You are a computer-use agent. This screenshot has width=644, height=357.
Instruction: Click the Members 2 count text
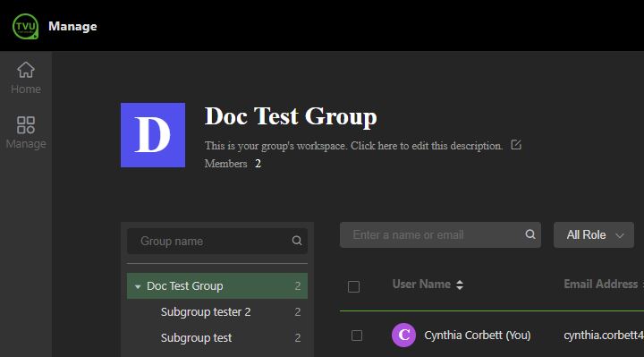tap(233, 164)
